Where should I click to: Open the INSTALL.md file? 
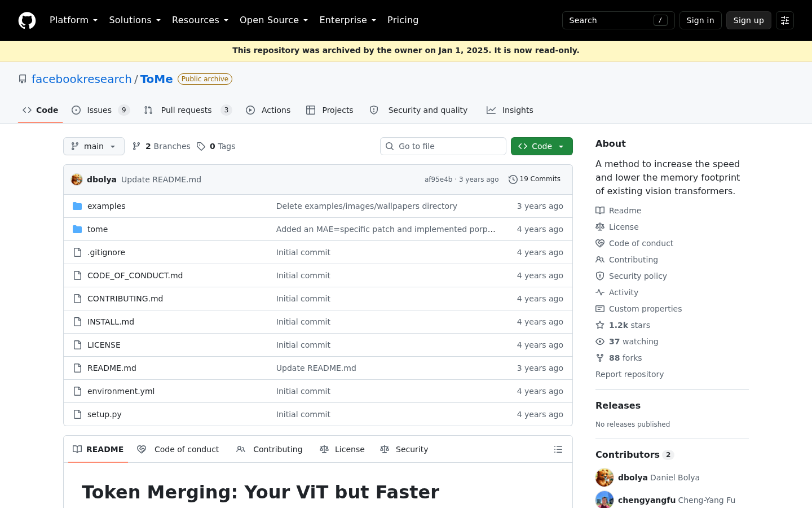[x=111, y=322]
